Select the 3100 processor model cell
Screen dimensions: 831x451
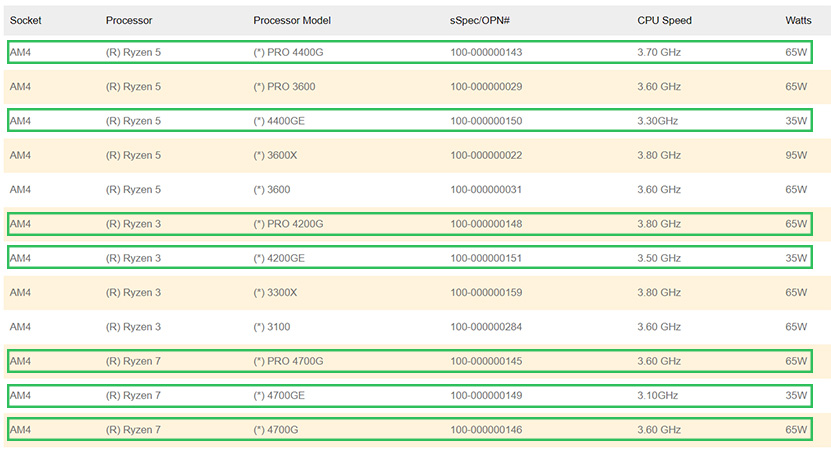coord(272,327)
